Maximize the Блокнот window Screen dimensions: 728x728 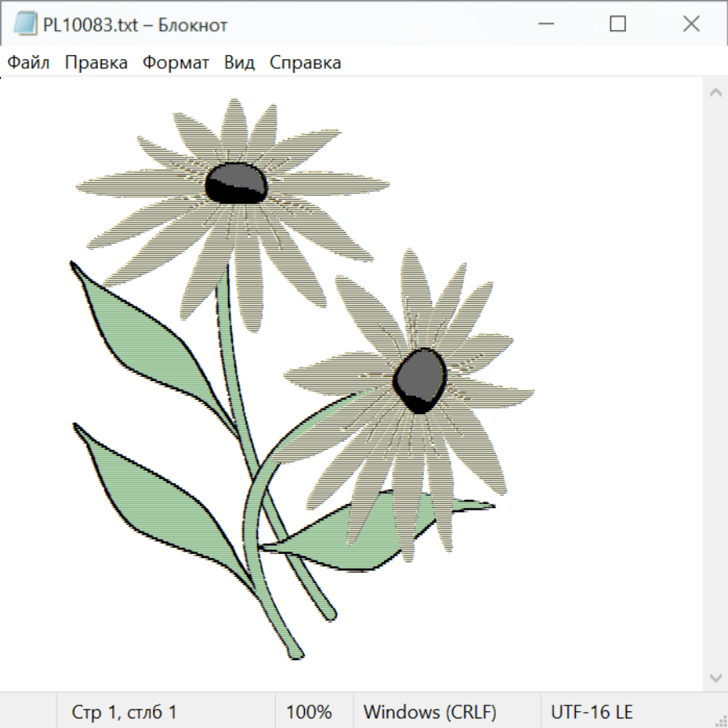point(618,24)
